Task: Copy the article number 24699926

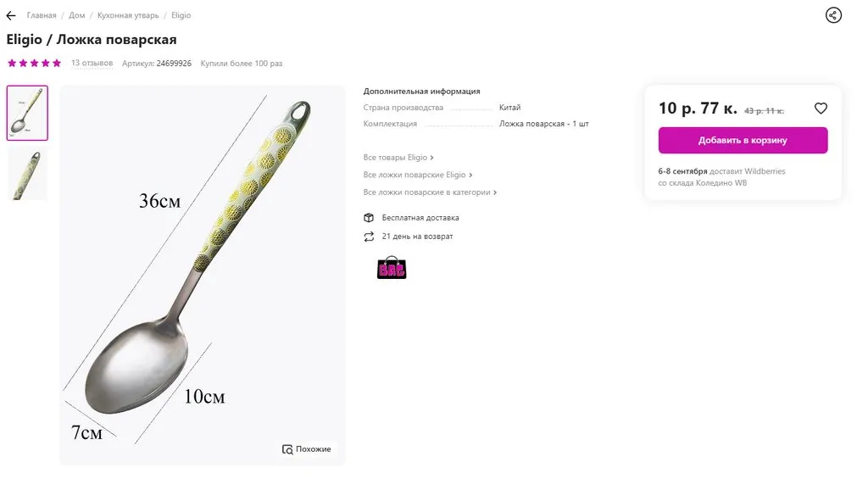Action: (174, 64)
